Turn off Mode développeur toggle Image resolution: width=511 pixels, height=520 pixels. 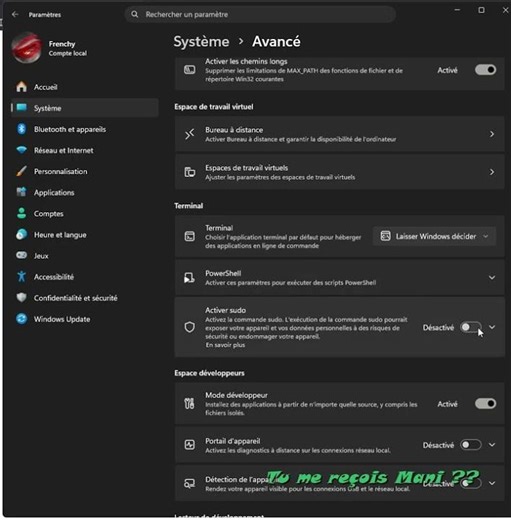(x=486, y=404)
